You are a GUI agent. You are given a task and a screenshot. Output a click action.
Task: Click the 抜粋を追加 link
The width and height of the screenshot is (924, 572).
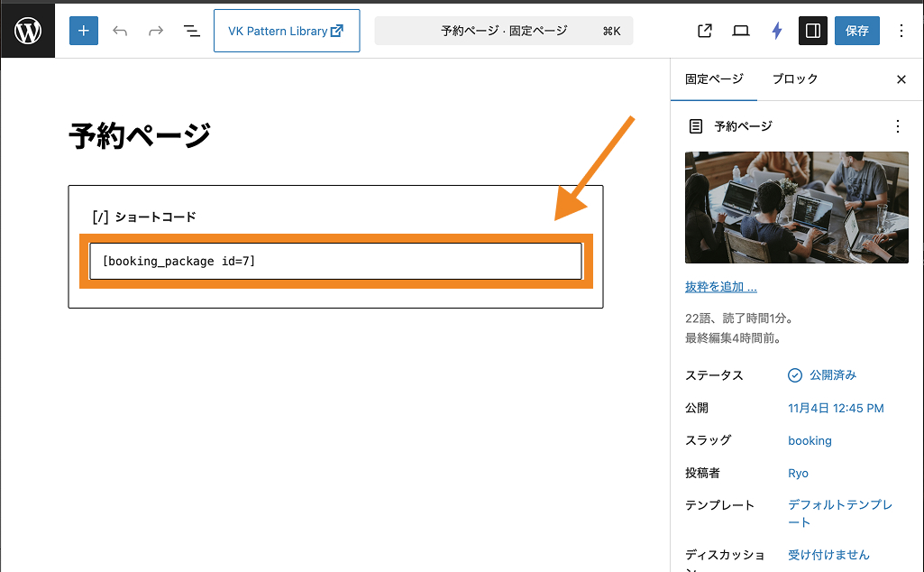click(x=721, y=287)
